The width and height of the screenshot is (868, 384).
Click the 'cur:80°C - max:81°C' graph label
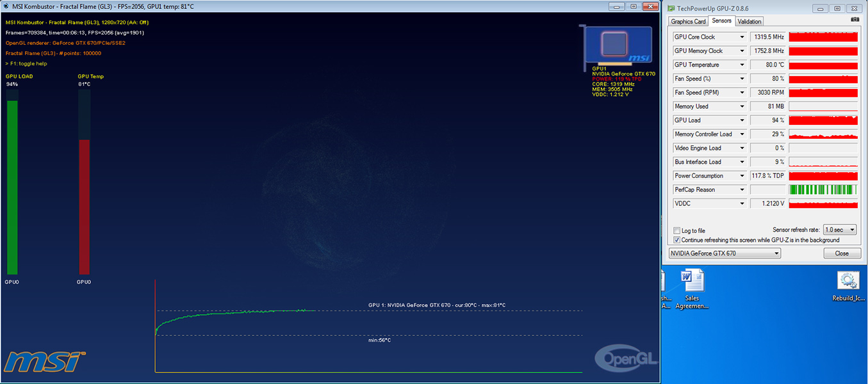(479, 305)
